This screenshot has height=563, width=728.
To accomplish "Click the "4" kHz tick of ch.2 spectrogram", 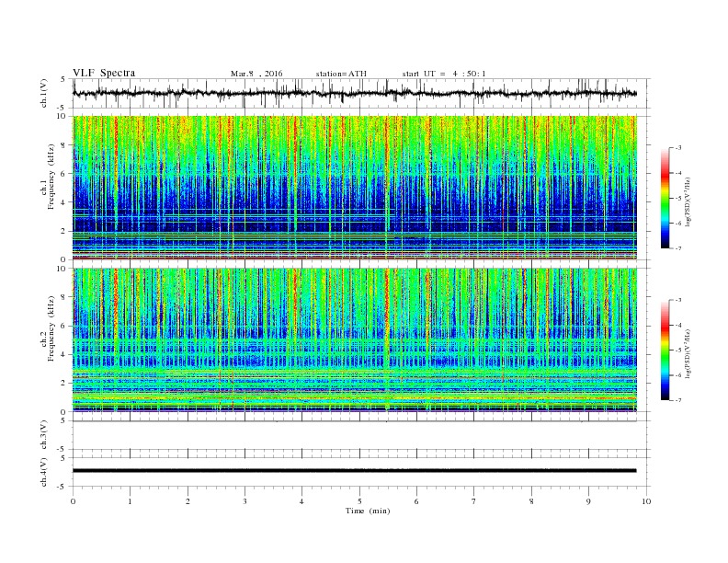I will [64, 354].
